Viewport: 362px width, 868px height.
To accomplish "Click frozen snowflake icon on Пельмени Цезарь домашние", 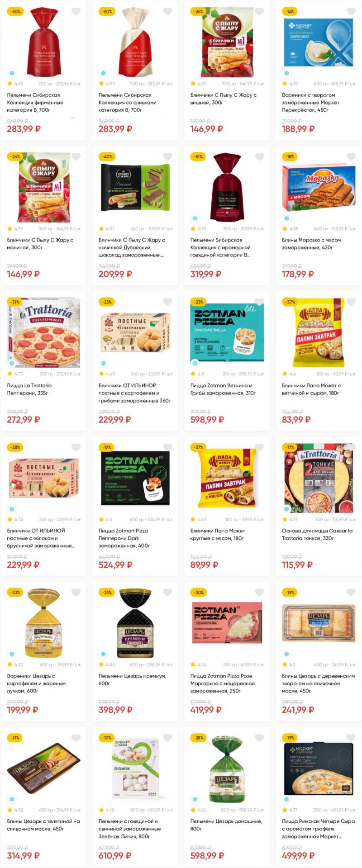I will click(195, 799).
